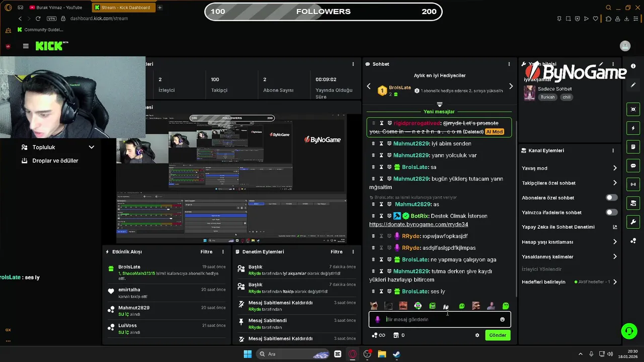Screen dimensions: 644x362
Task: Click the shop icon showing 0 below chat
Action: tap(399, 335)
